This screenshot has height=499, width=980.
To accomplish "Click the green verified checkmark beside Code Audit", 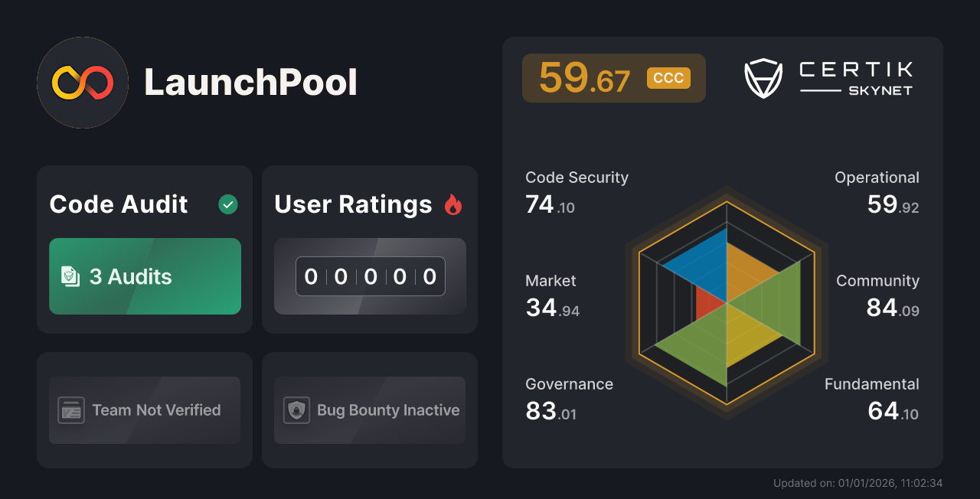I will [x=227, y=204].
